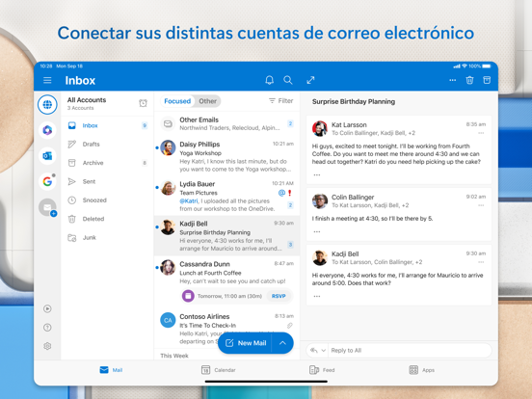Switch to Calendar tab

coord(218,370)
